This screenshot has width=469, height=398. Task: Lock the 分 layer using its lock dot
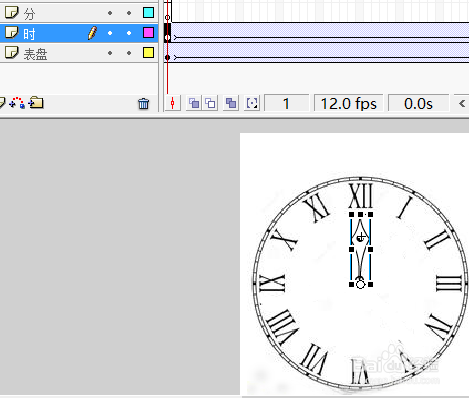click(x=129, y=13)
